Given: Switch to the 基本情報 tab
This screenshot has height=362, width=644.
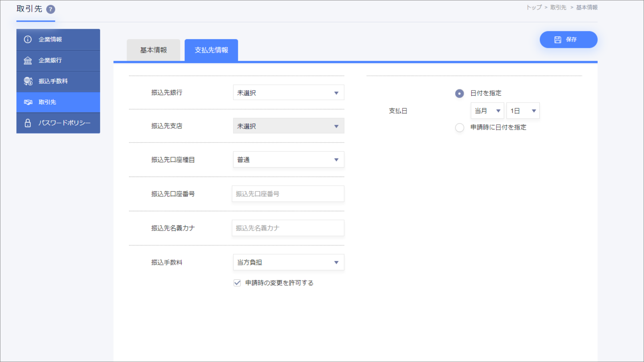Looking at the screenshot, I should (153, 50).
